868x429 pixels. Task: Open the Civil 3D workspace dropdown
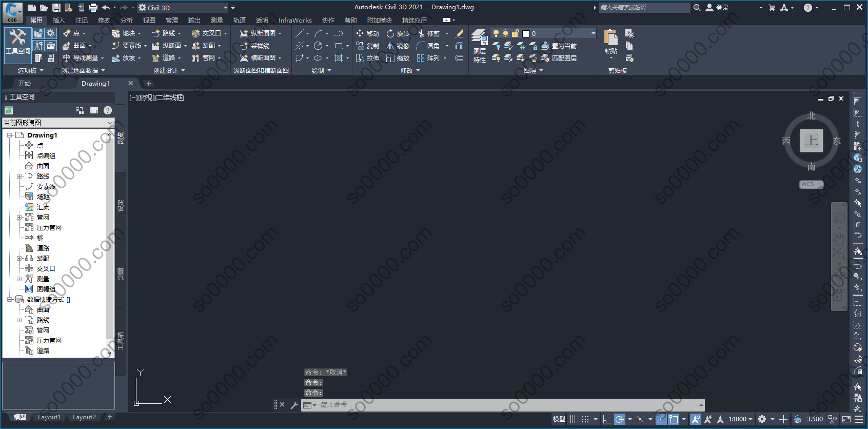[x=183, y=8]
